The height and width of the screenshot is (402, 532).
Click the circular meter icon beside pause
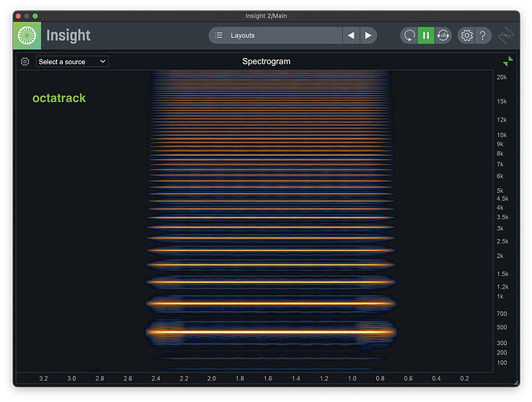(x=443, y=35)
